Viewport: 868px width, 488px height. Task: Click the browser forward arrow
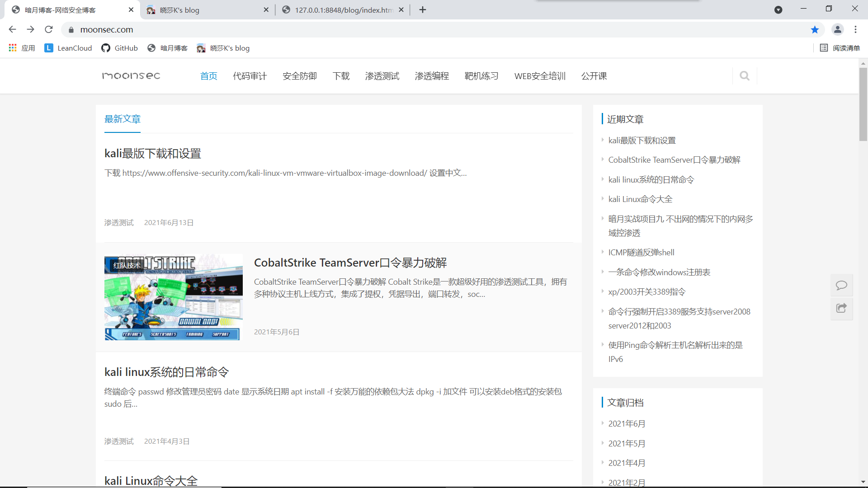click(x=30, y=29)
